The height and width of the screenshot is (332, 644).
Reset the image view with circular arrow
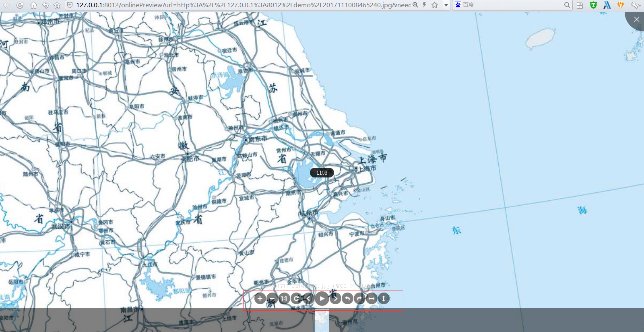point(296,299)
